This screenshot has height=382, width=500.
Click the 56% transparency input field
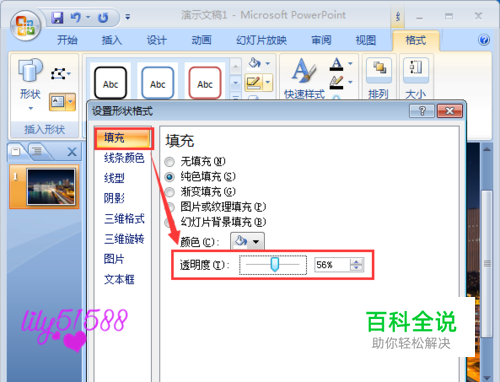[332, 265]
